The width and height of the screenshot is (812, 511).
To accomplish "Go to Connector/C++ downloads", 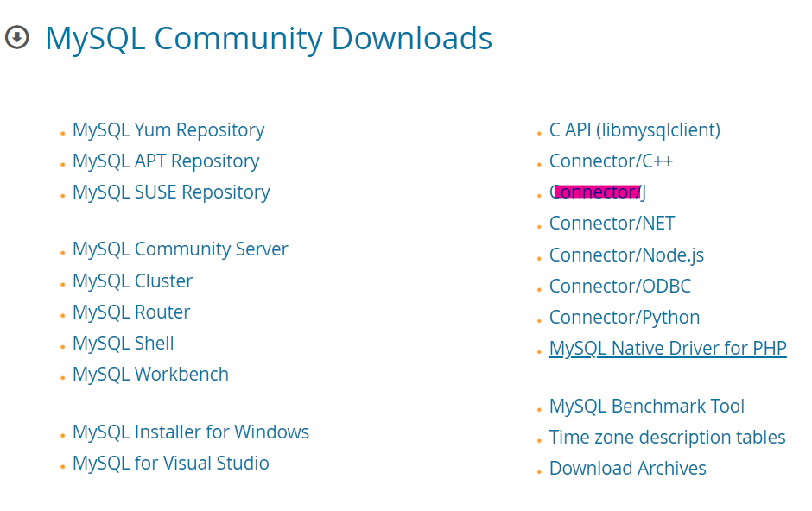I will [611, 161].
